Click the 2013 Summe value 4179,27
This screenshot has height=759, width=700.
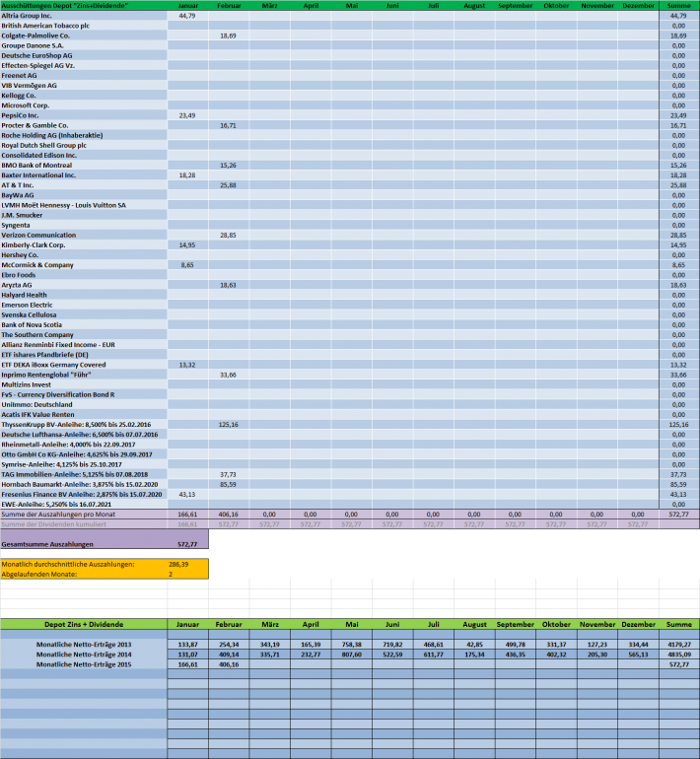coord(678,645)
